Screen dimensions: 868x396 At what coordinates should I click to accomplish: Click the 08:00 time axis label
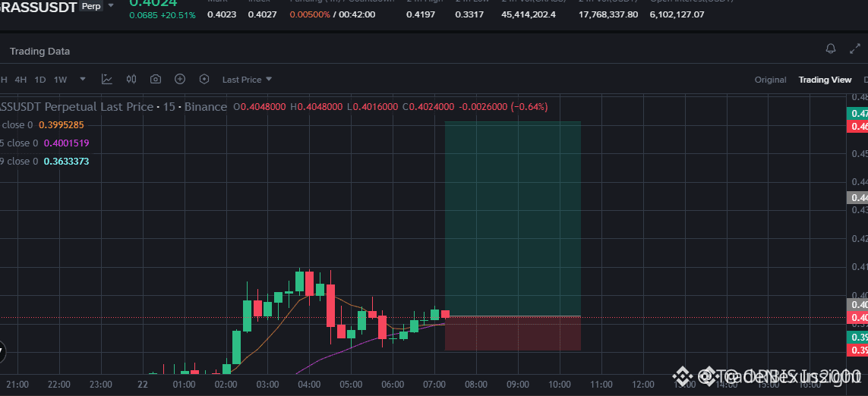[x=475, y=385]
